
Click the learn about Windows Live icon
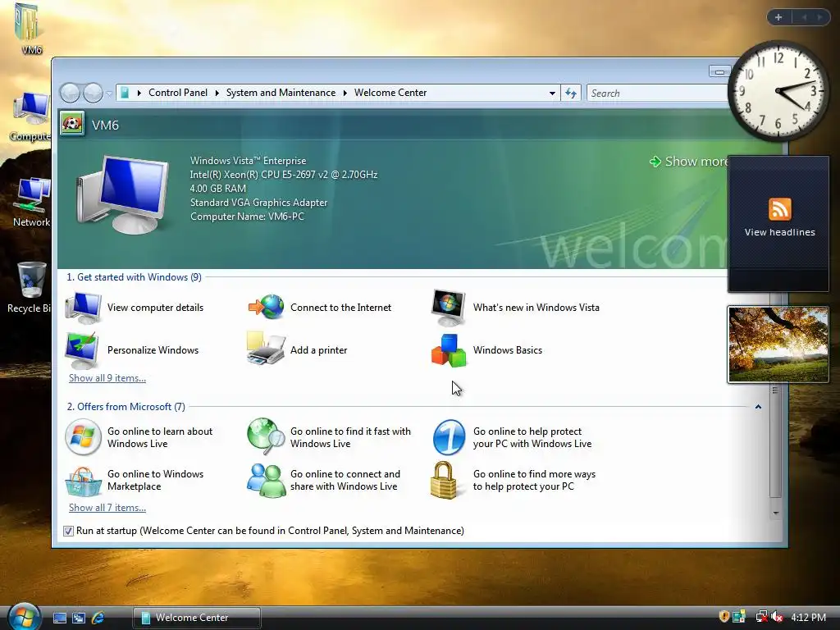83,437
